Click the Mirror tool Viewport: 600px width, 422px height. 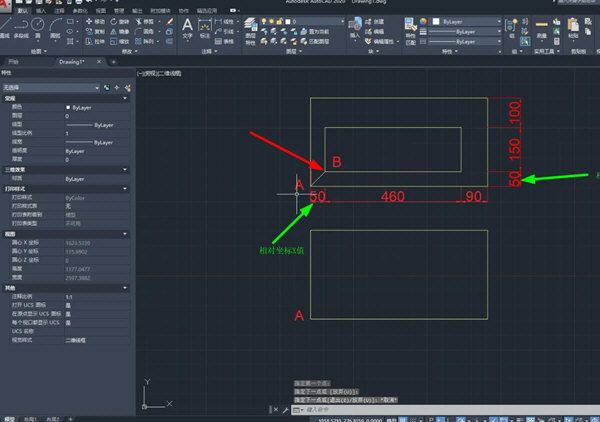pos(120,31)
